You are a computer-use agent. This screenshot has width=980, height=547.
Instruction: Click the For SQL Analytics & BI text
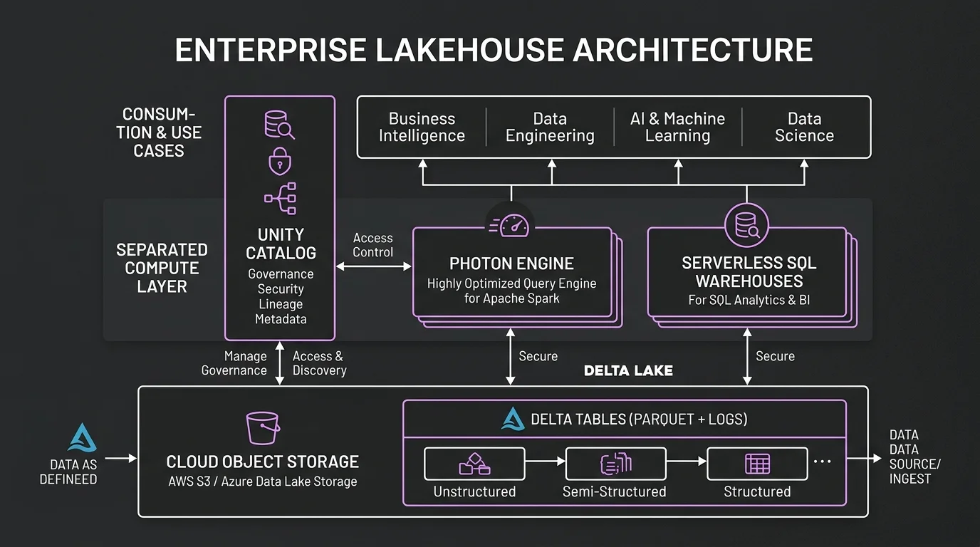pyautogui.click(x=749, y=300)
